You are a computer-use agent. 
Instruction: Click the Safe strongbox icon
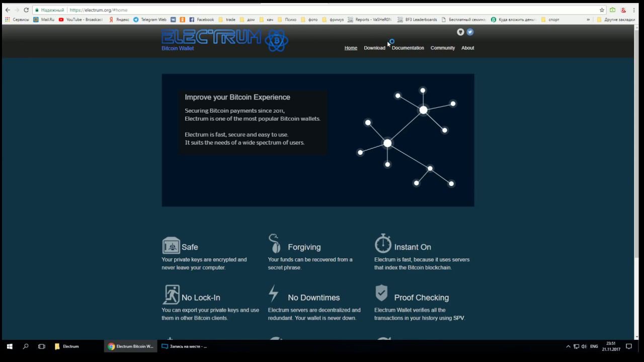171,245
